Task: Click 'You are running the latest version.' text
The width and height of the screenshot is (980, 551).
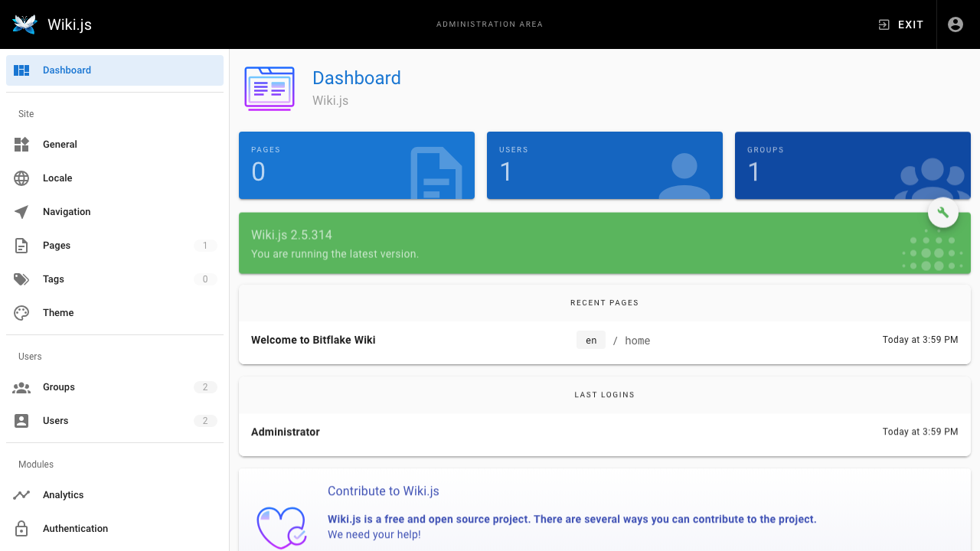Action: click(x=335, y=254)
